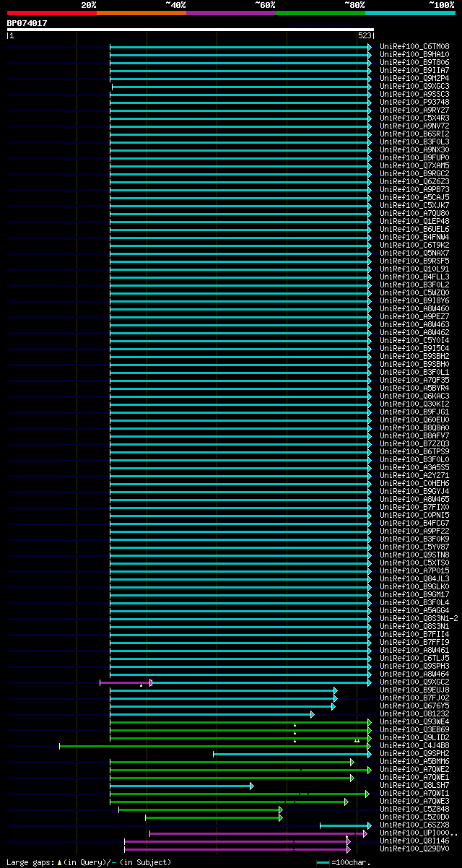
Task: Click the 'Large gaps' legend text
Action: tap(90, 862)
